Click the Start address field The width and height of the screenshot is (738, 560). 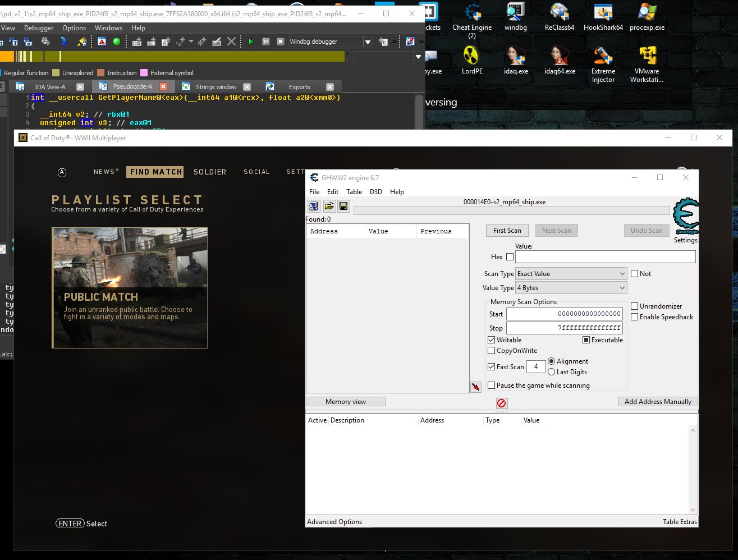(564, 314)
